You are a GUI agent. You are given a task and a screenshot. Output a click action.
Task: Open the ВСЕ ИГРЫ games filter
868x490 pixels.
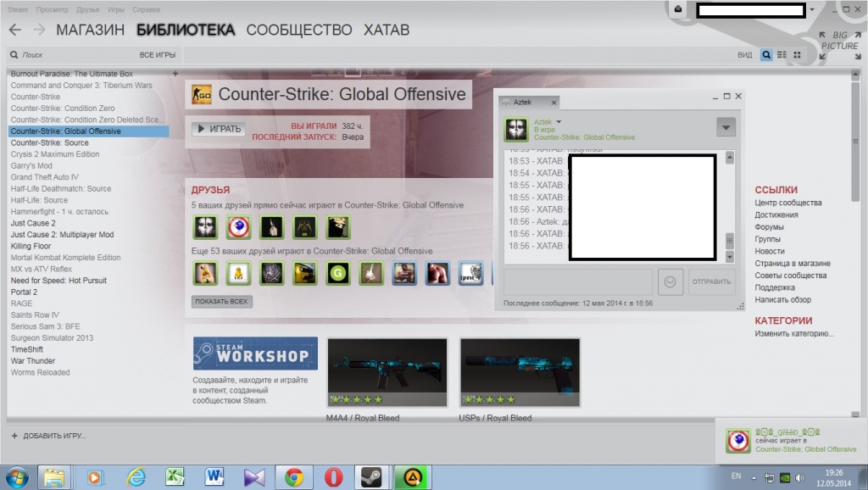click(158, 55)
